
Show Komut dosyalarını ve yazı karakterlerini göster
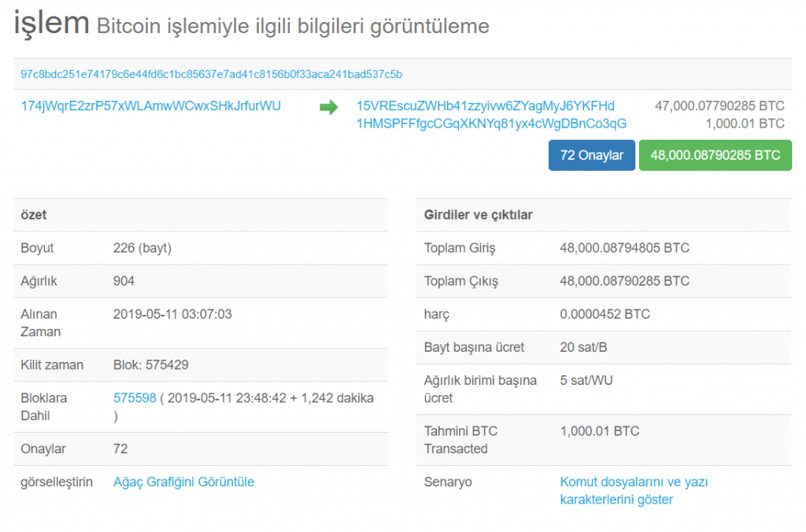634,491
